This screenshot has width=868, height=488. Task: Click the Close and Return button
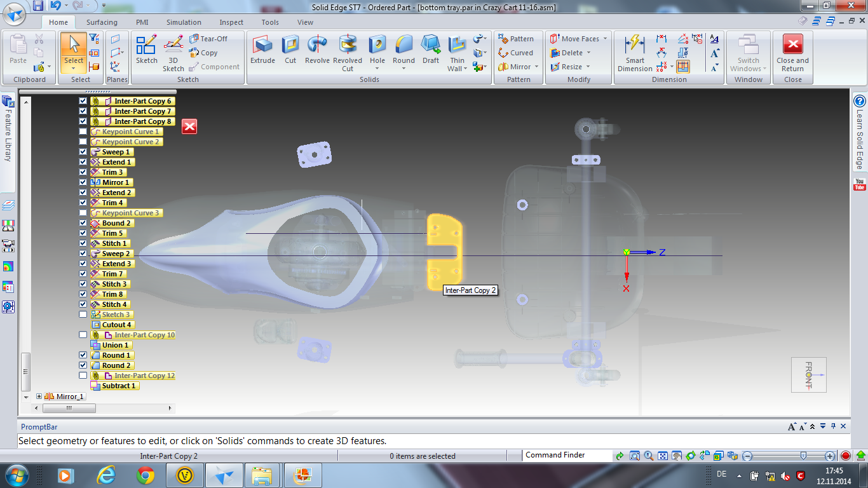point(792,53)
